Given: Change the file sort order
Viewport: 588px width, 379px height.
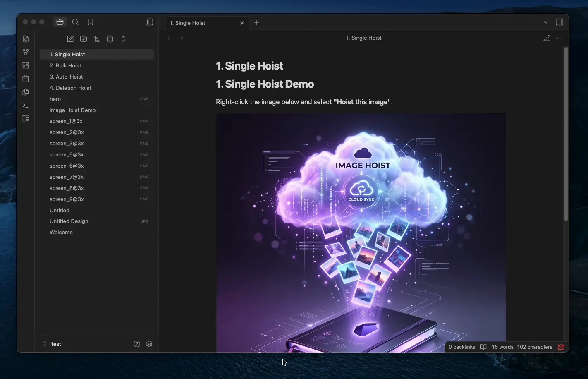Looking at the screenshot, I should (x=97, y=39).
